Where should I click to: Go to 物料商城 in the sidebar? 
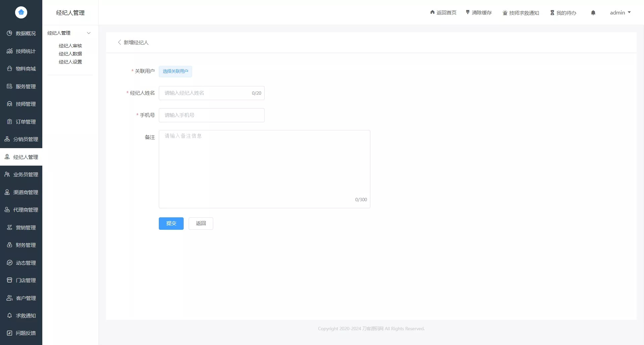pos(21,69)
